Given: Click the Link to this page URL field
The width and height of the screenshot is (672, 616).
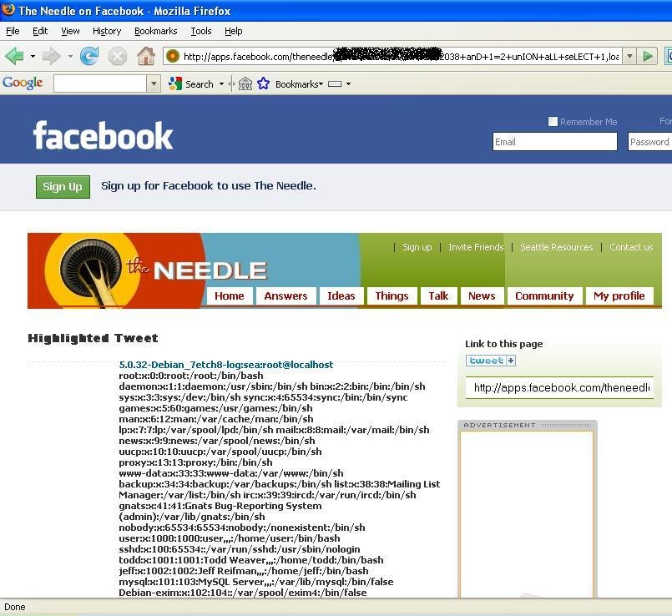Looking at the screenshot, I should pos(559,387).
